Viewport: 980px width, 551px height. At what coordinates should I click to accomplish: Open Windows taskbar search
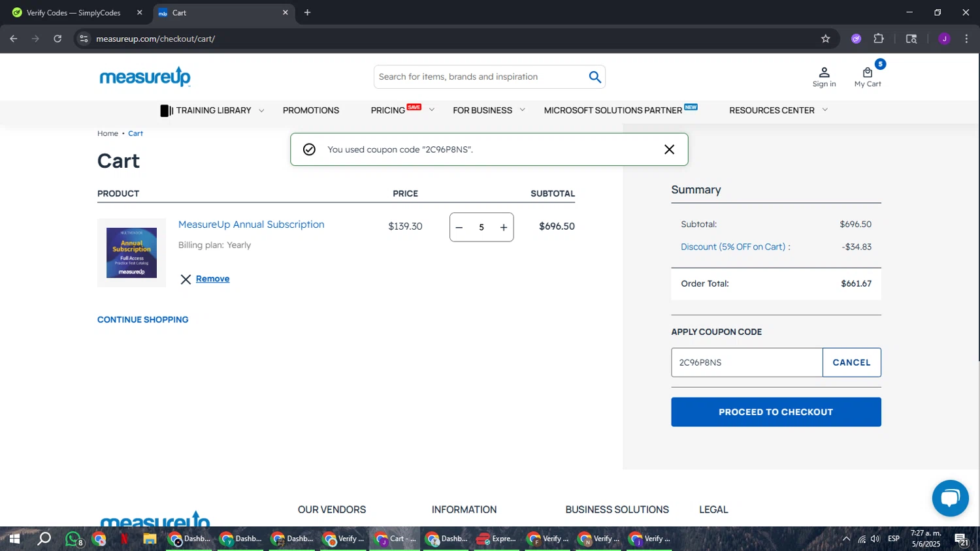pos(44,539)
